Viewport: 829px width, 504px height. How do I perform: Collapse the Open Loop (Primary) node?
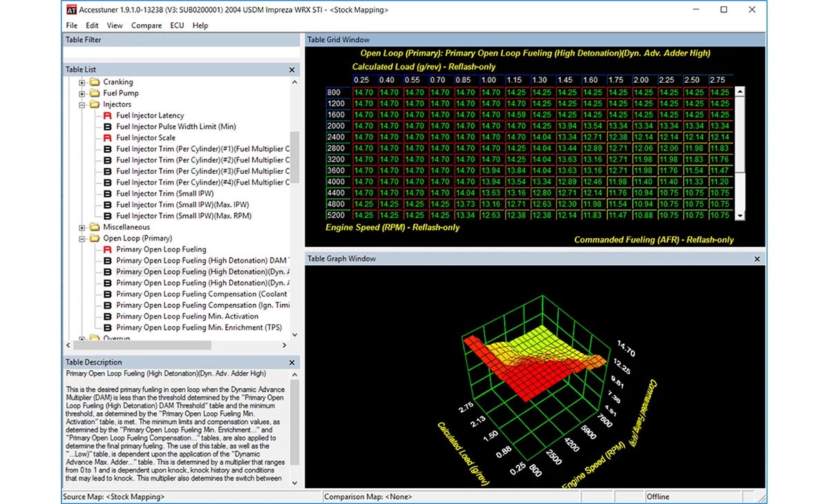[82, 238]
